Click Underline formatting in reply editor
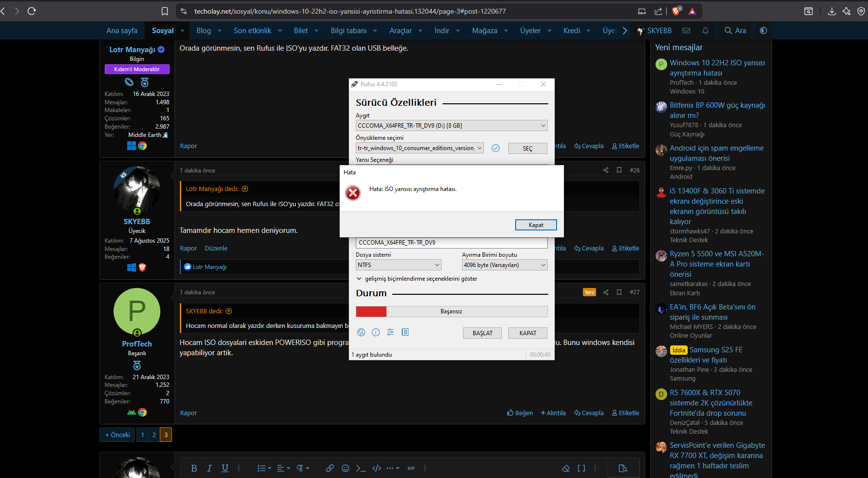Screen dimensions: 868x478 point(225,468)
